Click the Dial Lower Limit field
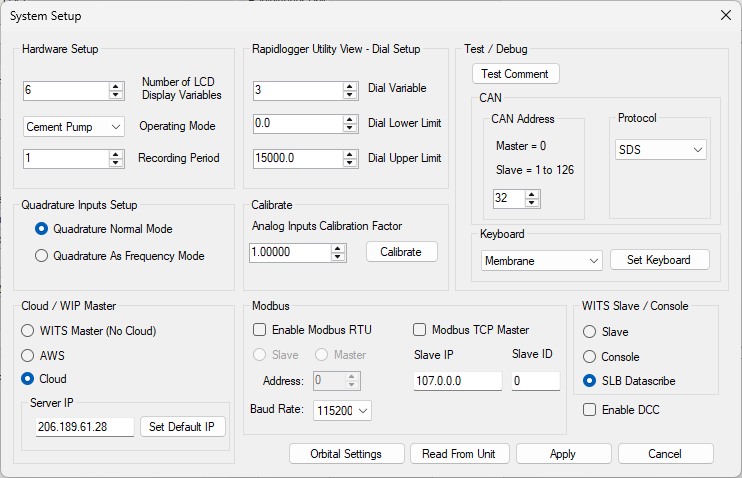Image resolution: width=742 pixels, height=478 pixels. pyautogui.click(x=298, y=124)
